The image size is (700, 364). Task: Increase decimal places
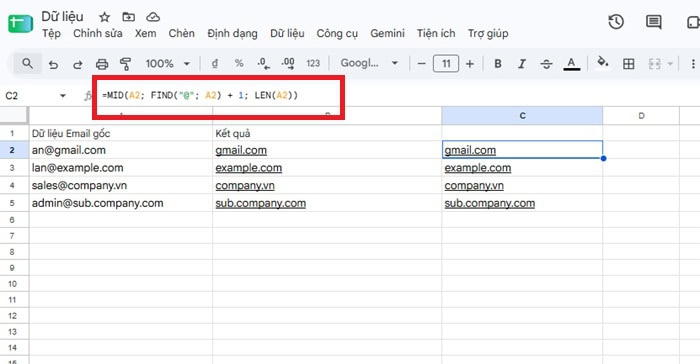[x=288, y=64]
